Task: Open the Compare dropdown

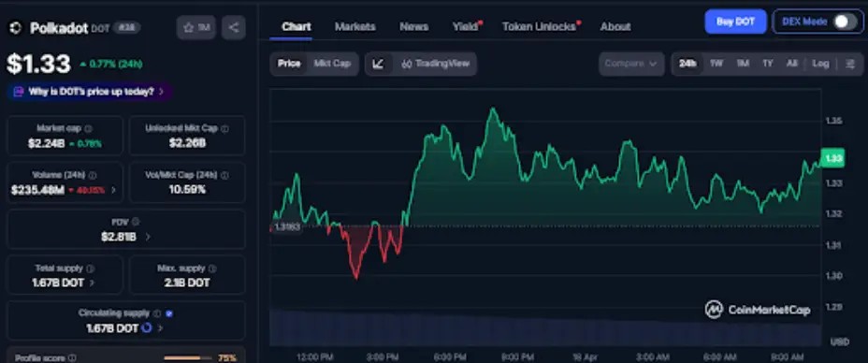Action: [631, 64]
